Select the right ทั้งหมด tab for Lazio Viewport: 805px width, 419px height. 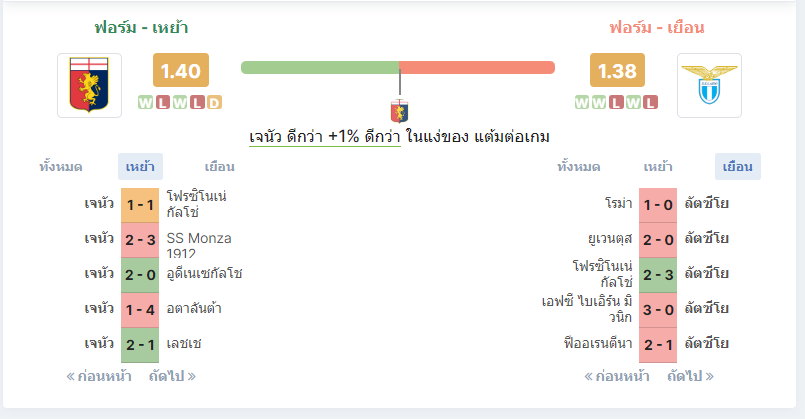pyautogui.click(x=579, y=167)
